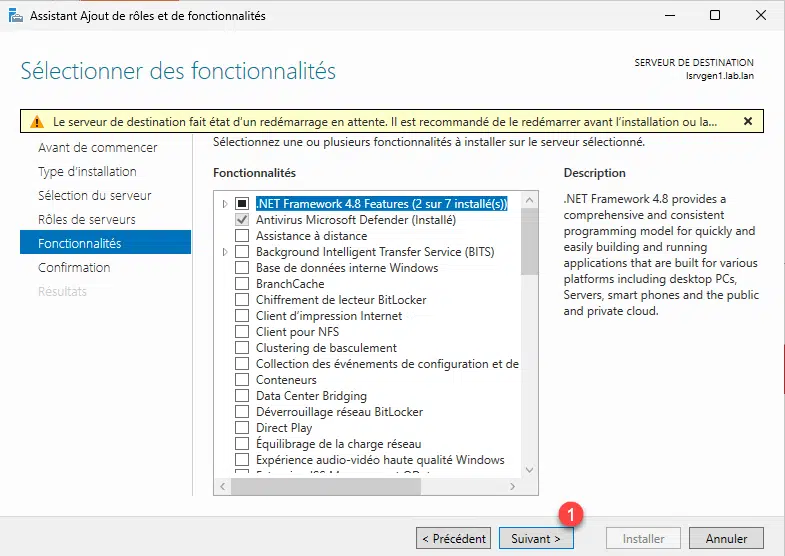785x556 pixels.
Task: Click the wizard title bar app icon
Action: coord(16,16)
